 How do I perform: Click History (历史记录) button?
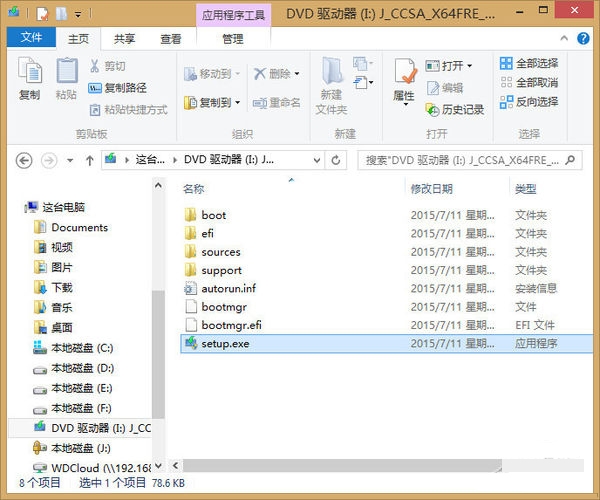[x=455, y=110]
